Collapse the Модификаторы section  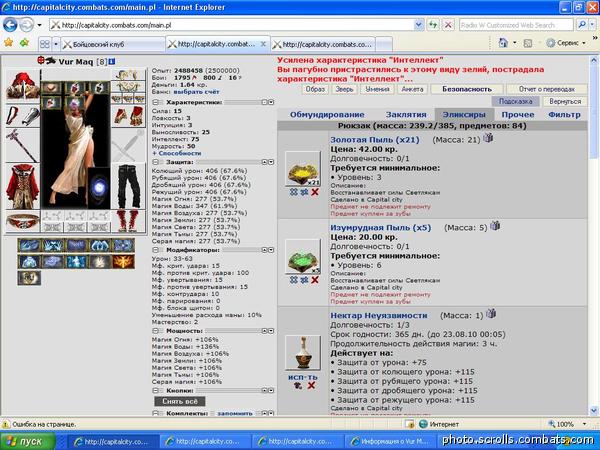pyautogui.click(x=155, y=250)
